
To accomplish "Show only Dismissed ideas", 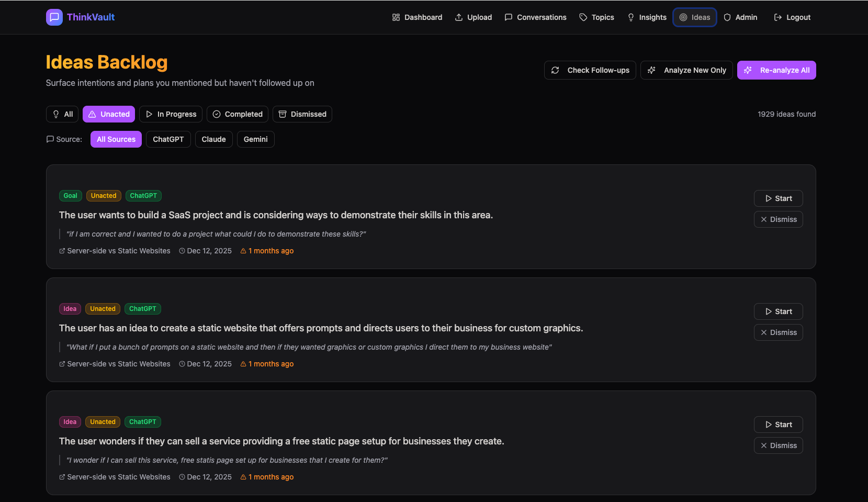I will (x=302, y=114).
